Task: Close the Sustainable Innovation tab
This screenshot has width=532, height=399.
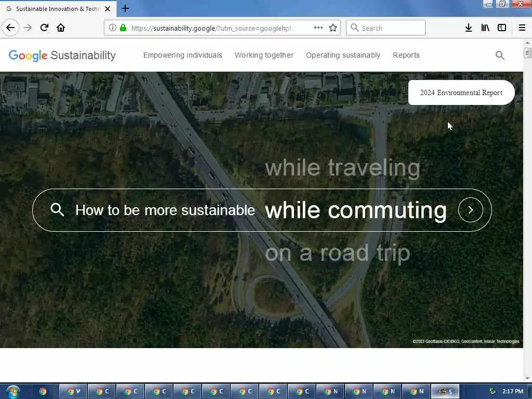Action: 108,9
